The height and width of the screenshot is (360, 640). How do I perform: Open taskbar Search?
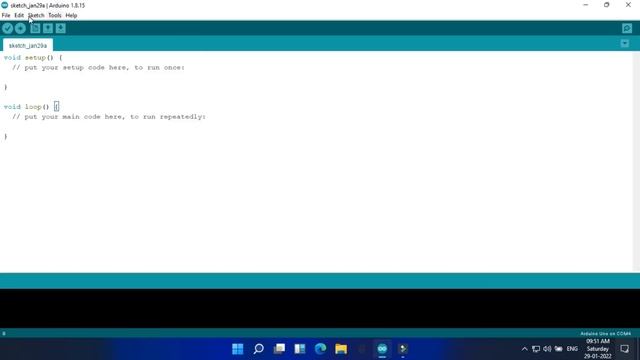coord(258,349)
